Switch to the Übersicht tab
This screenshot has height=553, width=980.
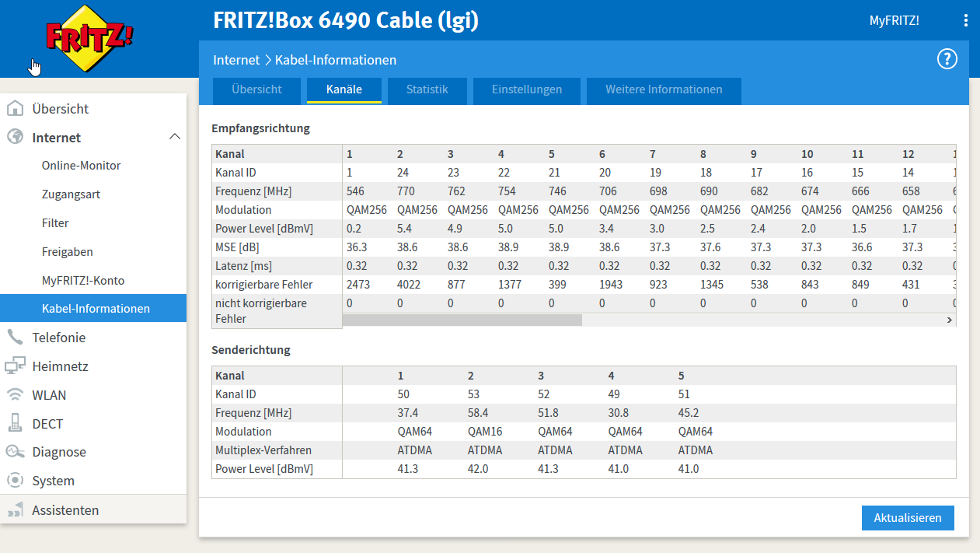tap(256, 89)
